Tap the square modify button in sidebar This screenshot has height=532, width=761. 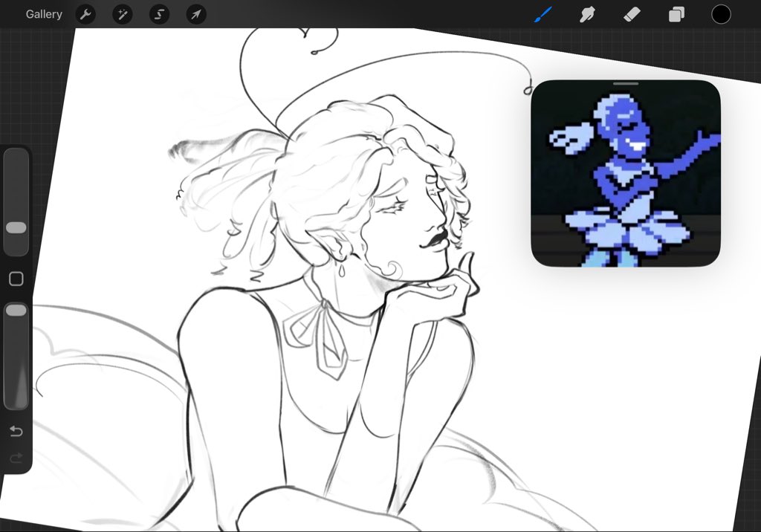tap(16, 279)
